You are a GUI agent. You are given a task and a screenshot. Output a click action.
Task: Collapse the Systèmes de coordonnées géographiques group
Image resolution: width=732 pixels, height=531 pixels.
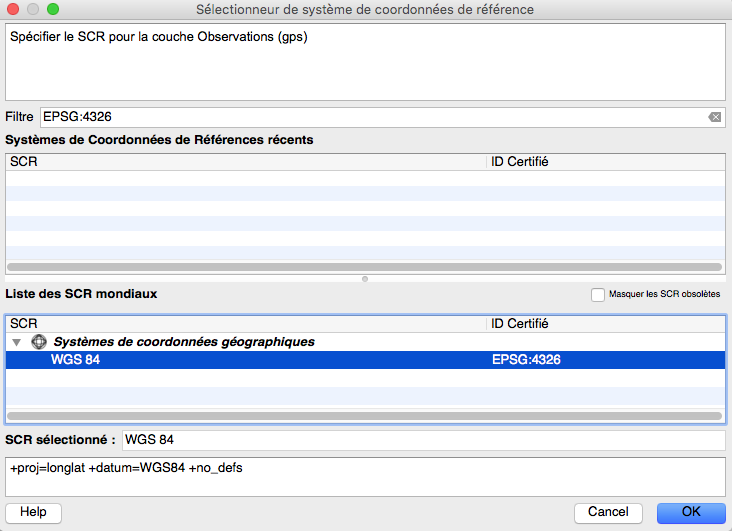17,342
